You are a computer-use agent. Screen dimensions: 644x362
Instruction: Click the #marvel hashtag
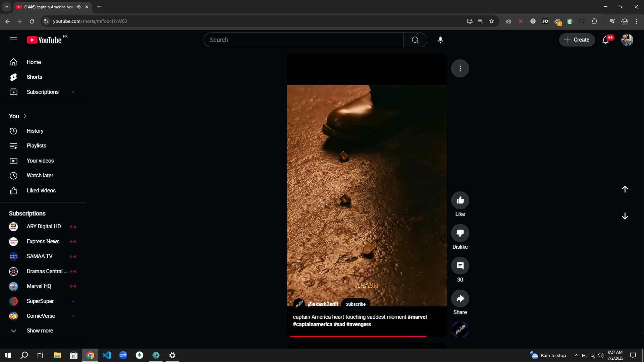[x=417, y=317]
